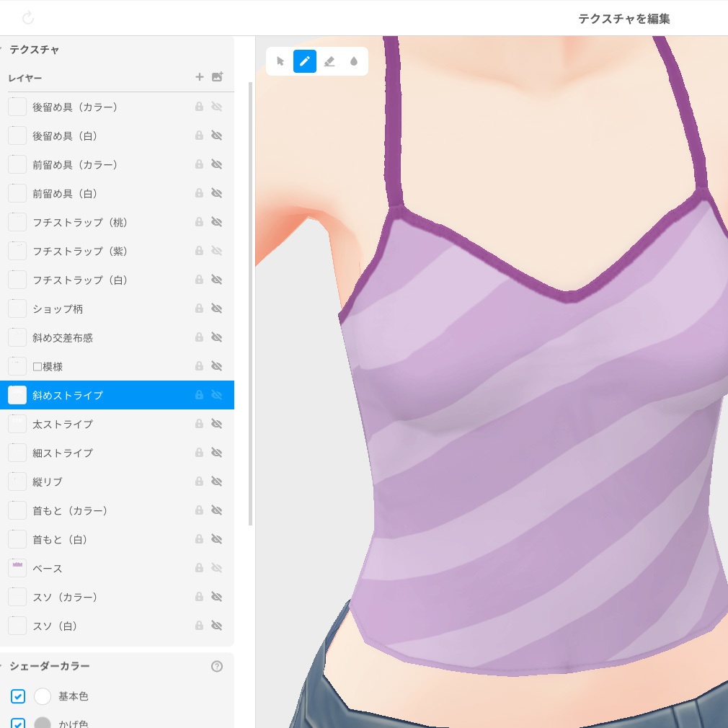
Task: Lock the 太ストライプ layer
Action: pyautogui.click(x=199, y=424)
